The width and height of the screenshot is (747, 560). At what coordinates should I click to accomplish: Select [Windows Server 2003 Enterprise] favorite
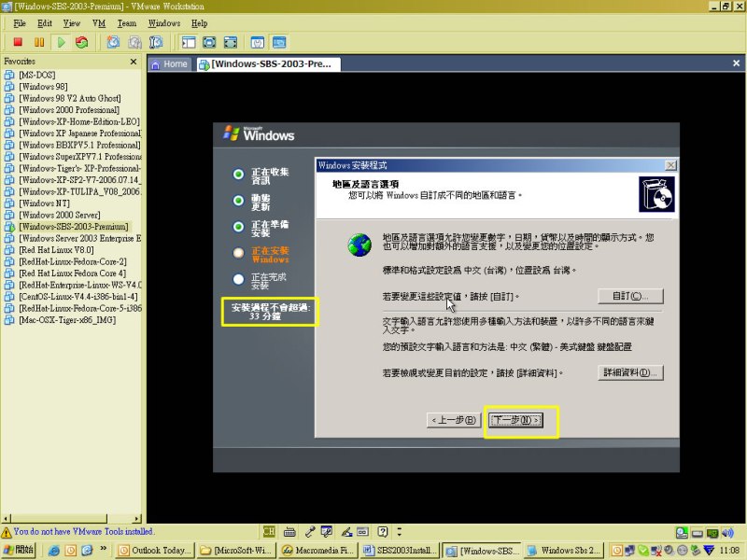[x=79, y=238]
